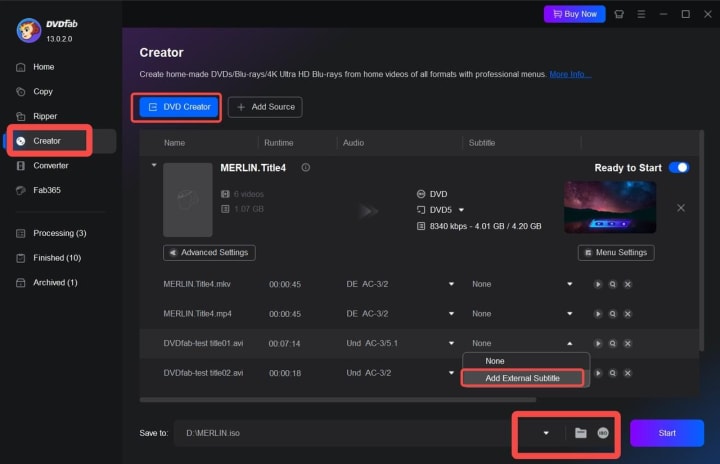Open the Save to destination dropdown arrow
720x464 pixels.
tap(546, 433)
